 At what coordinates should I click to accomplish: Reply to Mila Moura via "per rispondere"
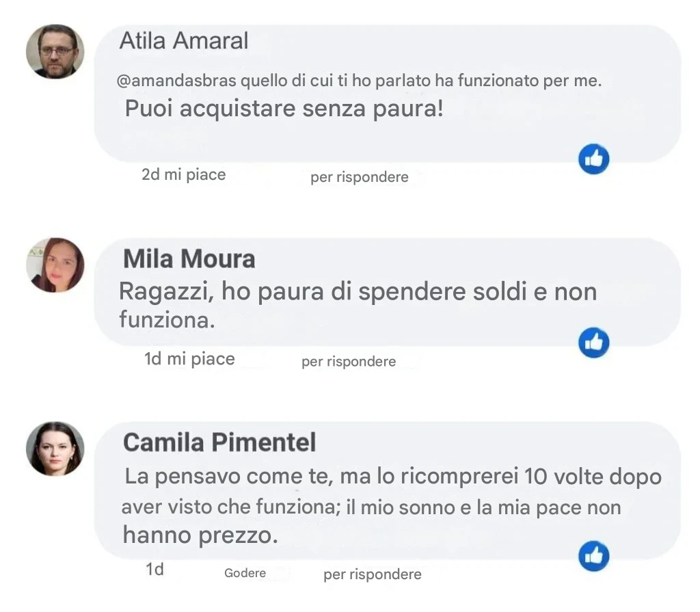click(x=348, y=362)
